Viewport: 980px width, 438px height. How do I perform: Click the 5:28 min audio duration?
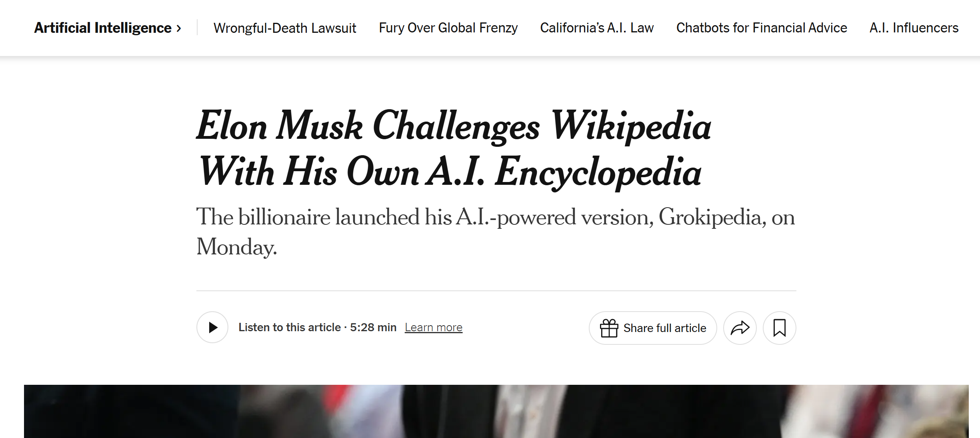point(373,328)
